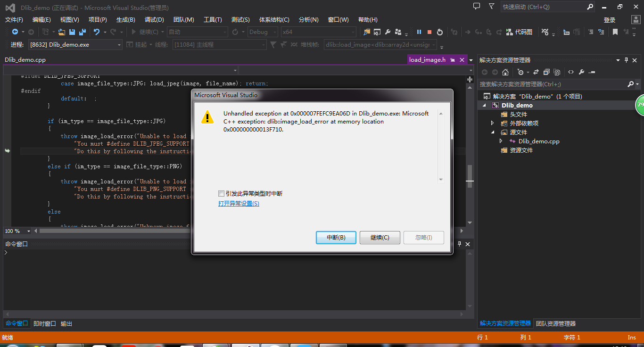
Task: Close the 命令窗口 panel
Action: [x=468, y=244]
